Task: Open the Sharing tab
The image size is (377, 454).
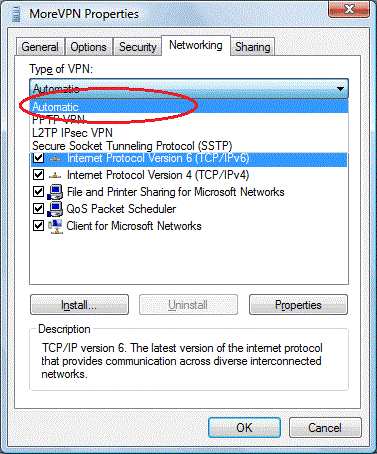Action: 253,47
